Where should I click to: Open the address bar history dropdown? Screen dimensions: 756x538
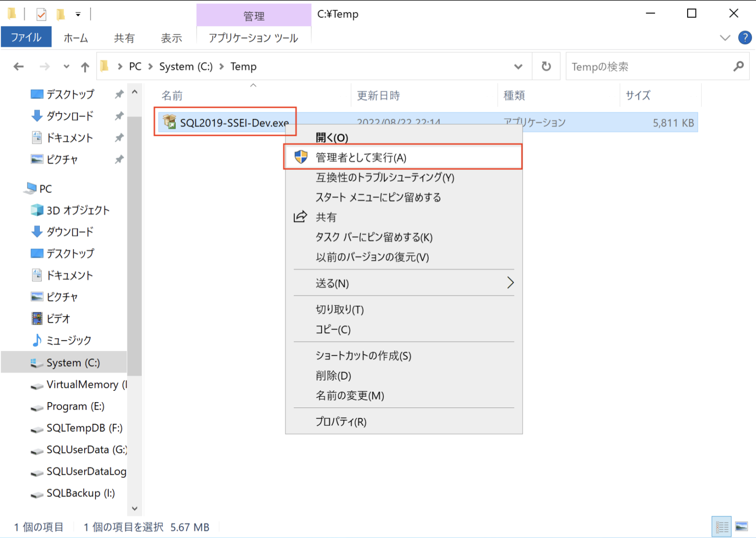pos(518,66)
